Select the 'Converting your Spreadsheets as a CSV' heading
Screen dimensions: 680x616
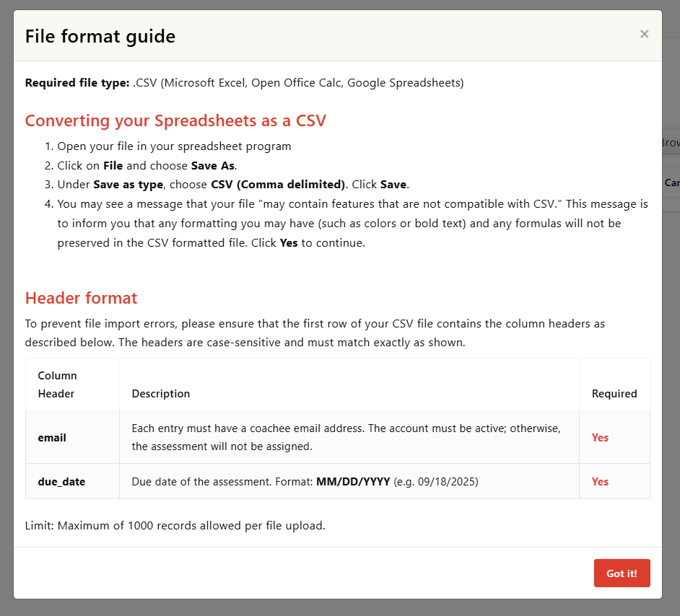pos(175,120)
